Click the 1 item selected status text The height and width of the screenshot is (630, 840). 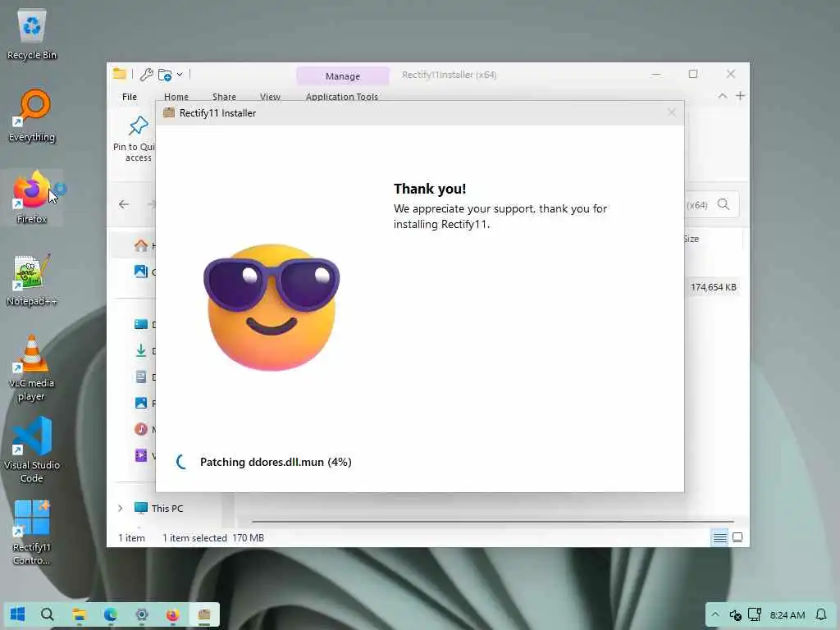pos(194,538)
